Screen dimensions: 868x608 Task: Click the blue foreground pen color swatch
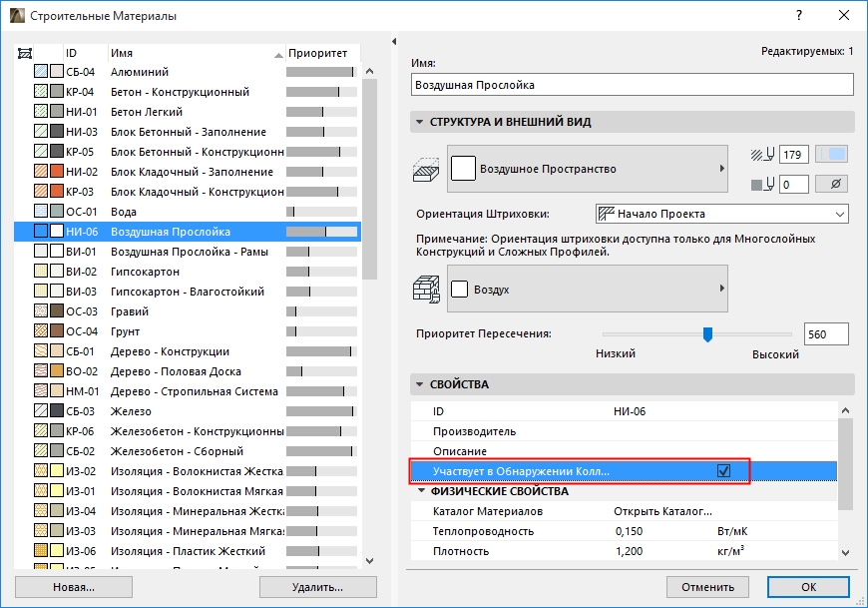831,155
